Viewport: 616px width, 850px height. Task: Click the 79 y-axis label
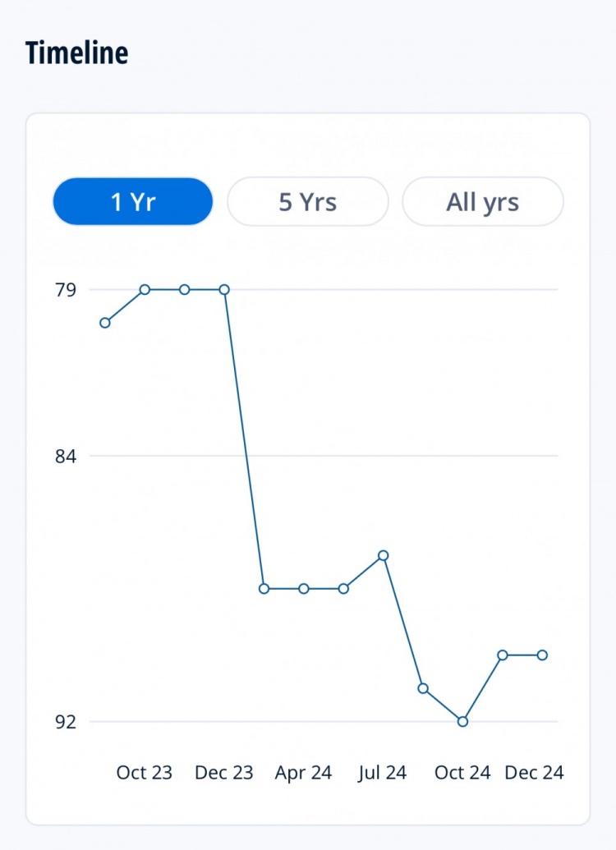pos(66,289)
